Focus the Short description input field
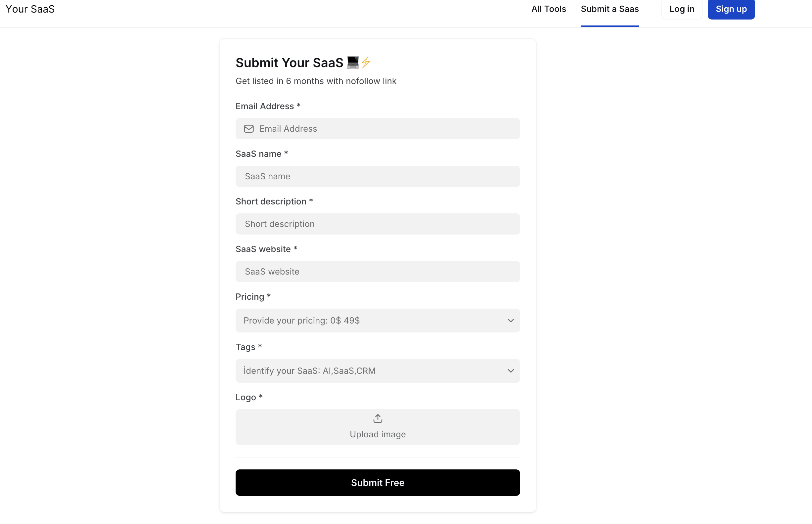The width and height of the screenshot is (812, 524). (378, 224)
